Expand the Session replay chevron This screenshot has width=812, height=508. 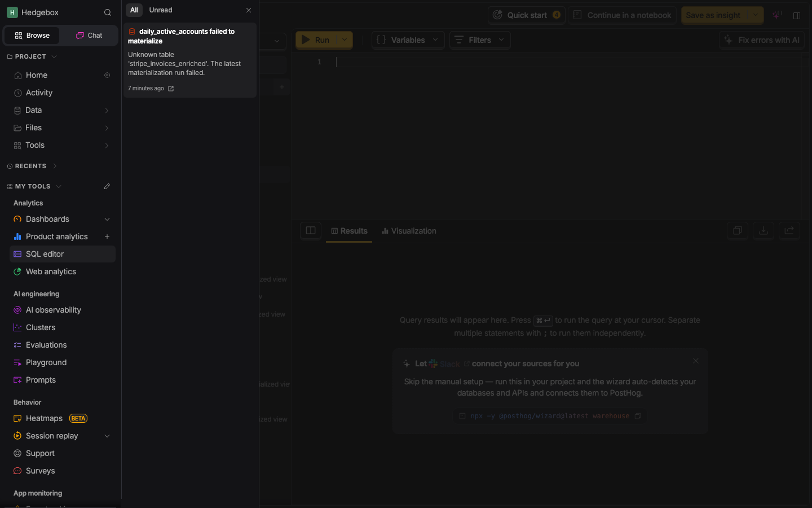tap(107, 436)
